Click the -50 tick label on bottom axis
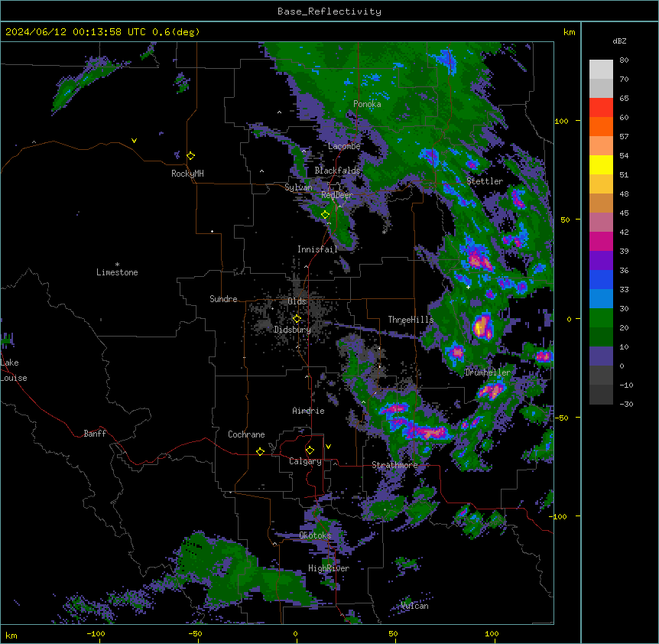Screen dimensions: 659x644 195,633
